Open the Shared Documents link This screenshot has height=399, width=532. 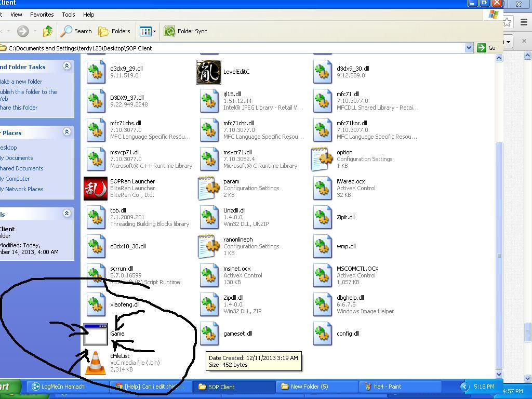tap(21, 168)
